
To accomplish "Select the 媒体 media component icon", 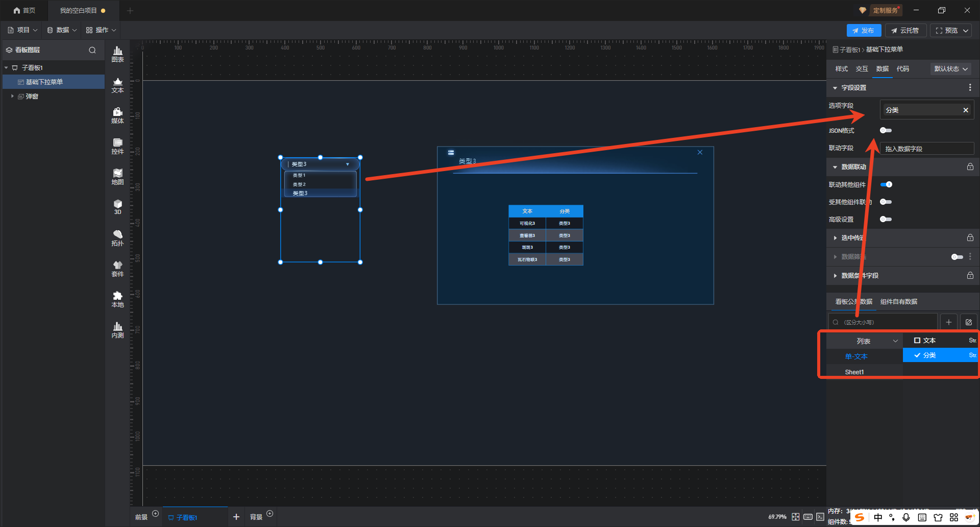I will tap(117, 115).
